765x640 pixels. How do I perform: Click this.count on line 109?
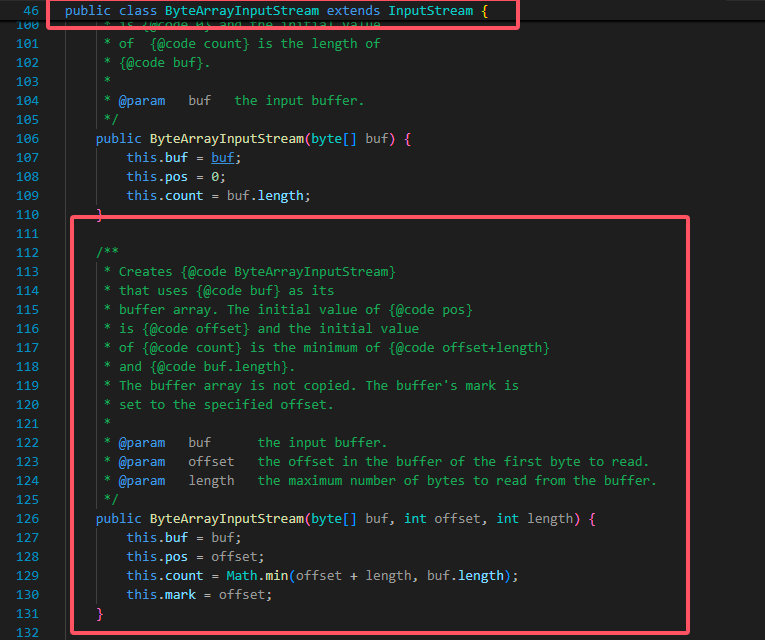click(x=165, y=195)
